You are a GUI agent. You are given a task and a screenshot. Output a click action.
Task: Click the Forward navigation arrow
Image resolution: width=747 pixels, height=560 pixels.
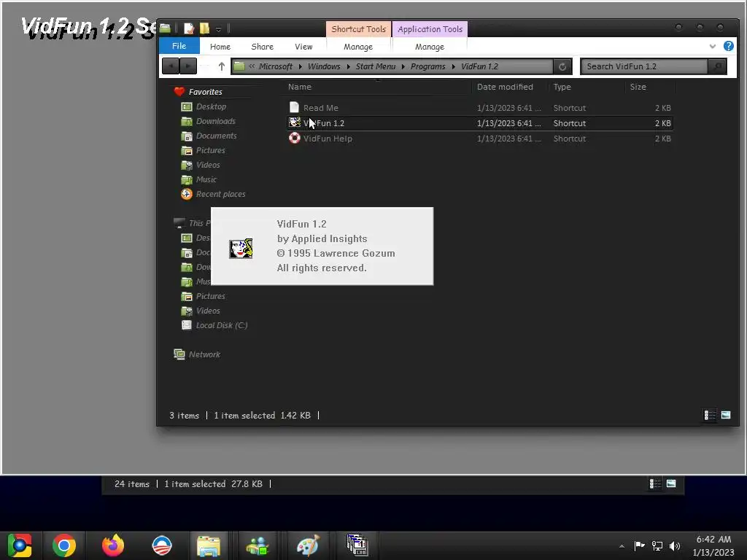(188, 66)
